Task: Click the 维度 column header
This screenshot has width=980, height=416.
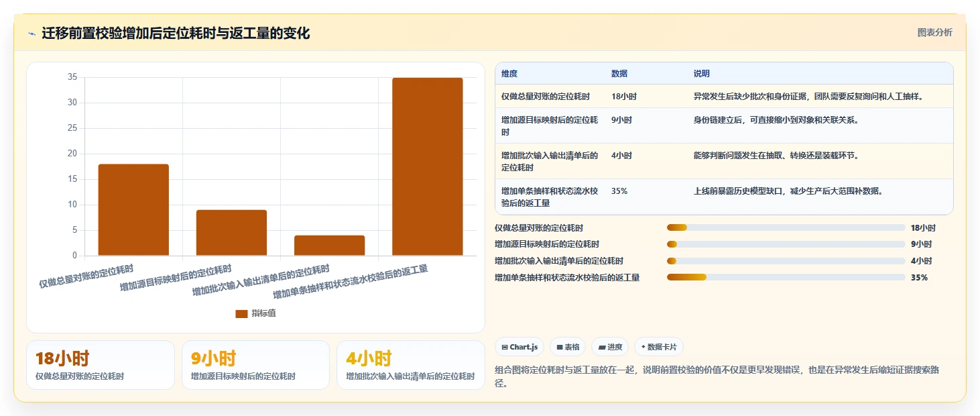Action: [x=509, y=74]
